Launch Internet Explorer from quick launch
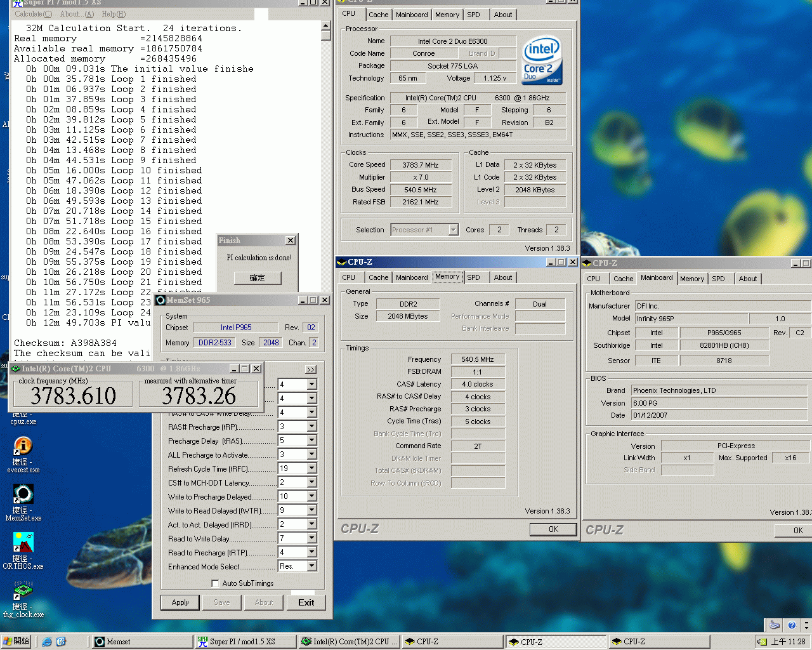Viewport: 812px width, 650px height. click(x=47, y=642)
